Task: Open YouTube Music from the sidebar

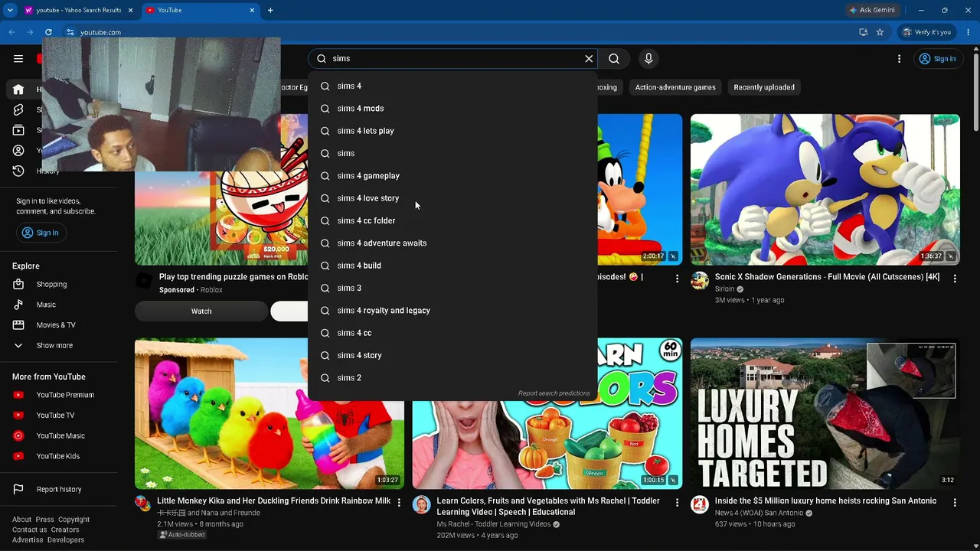Action: click(x=60, y=436)
